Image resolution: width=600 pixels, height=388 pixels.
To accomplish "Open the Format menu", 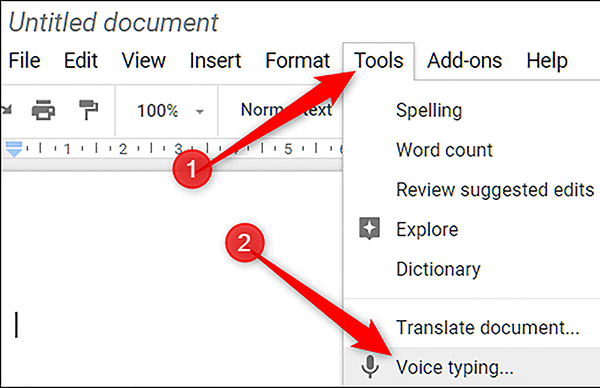I will (297, 60).
